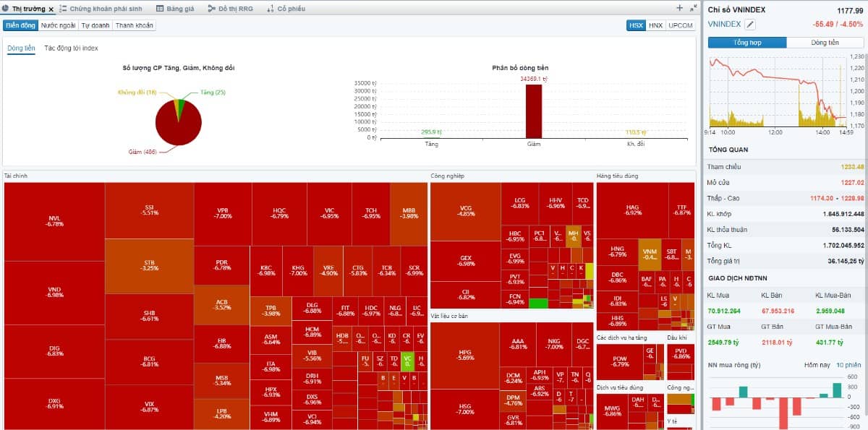Open the Đồ thị RRG tab

tap(231, 9)
